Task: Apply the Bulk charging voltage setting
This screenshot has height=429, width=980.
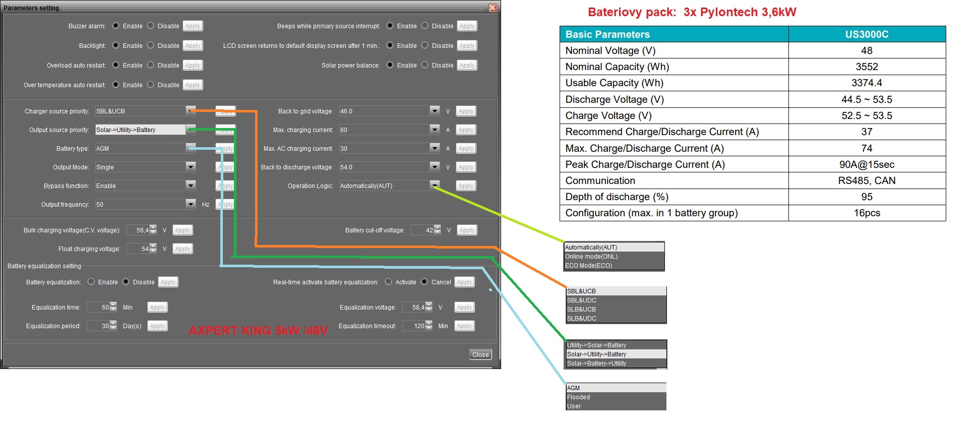Action: point(182,230)
